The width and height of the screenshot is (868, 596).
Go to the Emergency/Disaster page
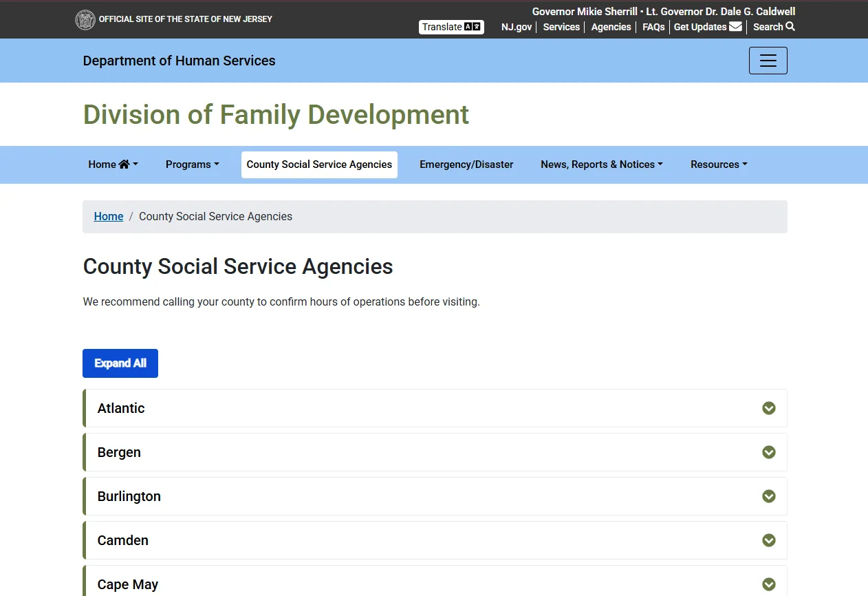pos(466,164)
